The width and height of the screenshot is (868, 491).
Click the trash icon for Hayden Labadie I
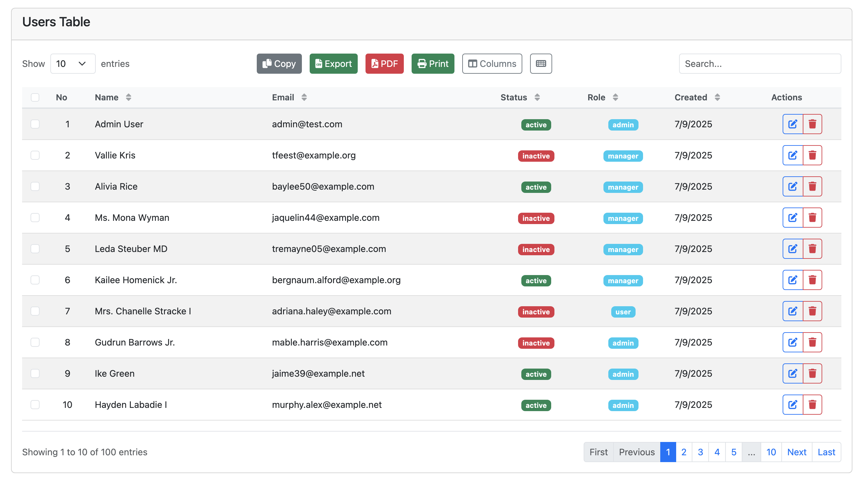pyautogui.click(x=813, y=404)
